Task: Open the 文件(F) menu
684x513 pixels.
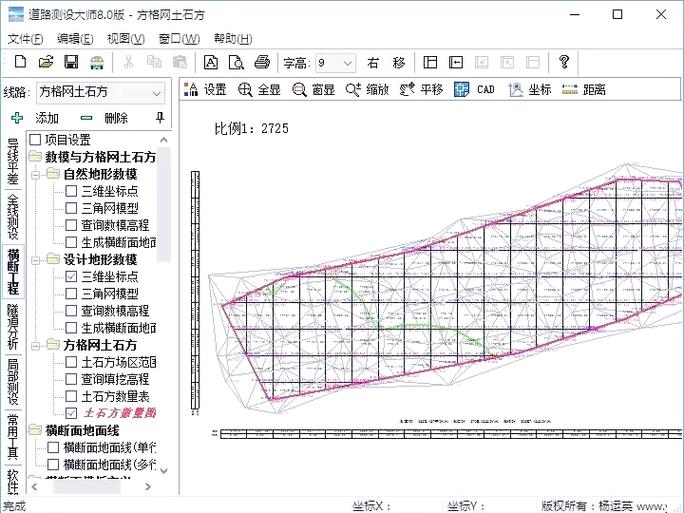Action: click(25, 39)
